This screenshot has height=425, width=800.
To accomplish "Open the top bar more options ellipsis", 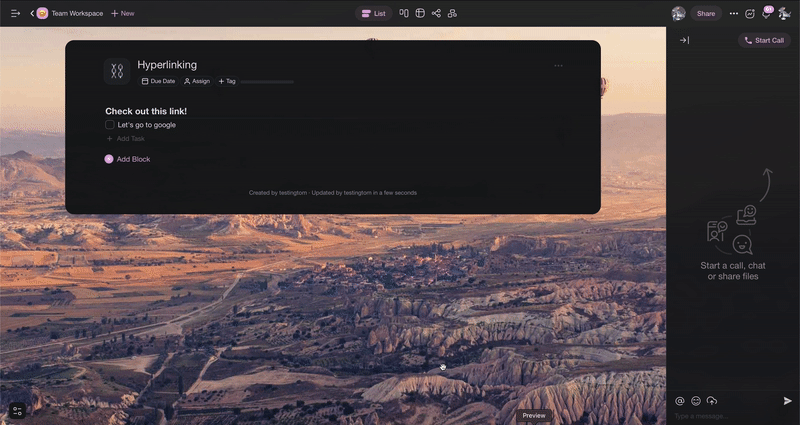I will coord(734,14).
